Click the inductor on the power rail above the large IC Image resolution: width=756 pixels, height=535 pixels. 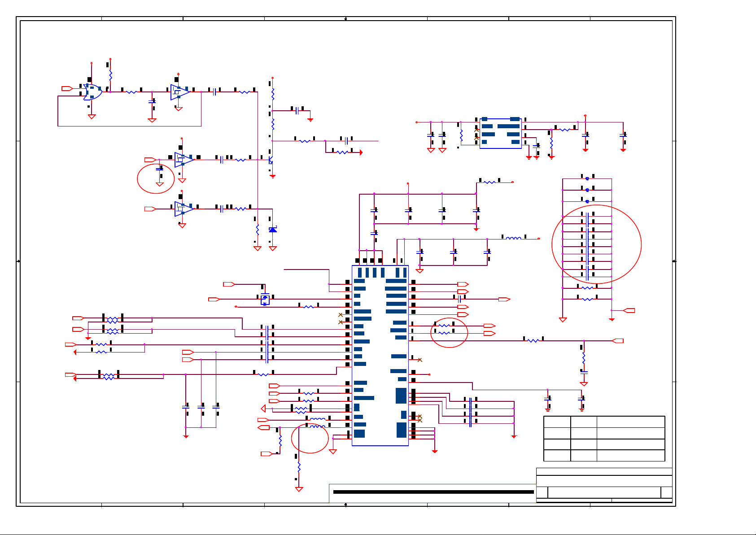point(514,239)
